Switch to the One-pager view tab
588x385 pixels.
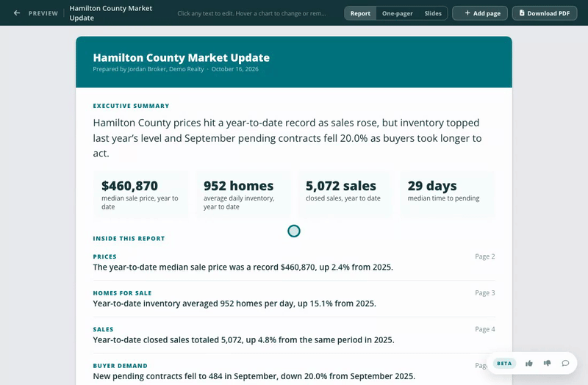click(397, 13)
